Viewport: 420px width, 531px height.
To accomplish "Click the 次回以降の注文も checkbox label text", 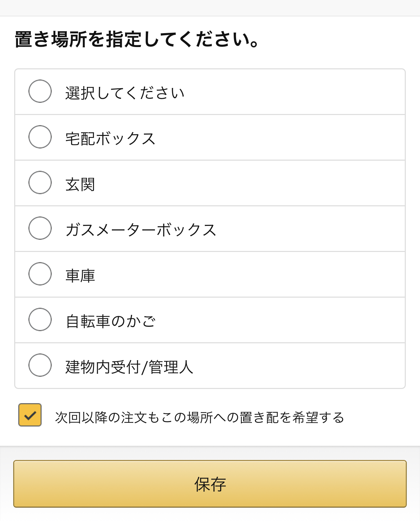I will pyautogui.click(x=200, y=418).
